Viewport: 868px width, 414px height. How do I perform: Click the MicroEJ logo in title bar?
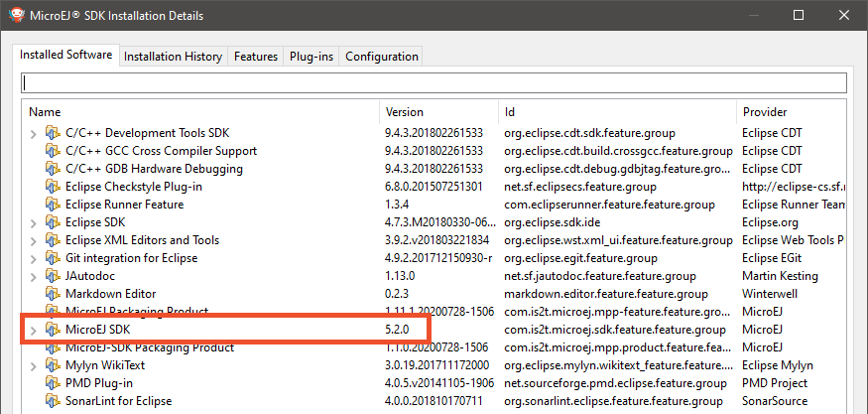[x=16, y=16]
